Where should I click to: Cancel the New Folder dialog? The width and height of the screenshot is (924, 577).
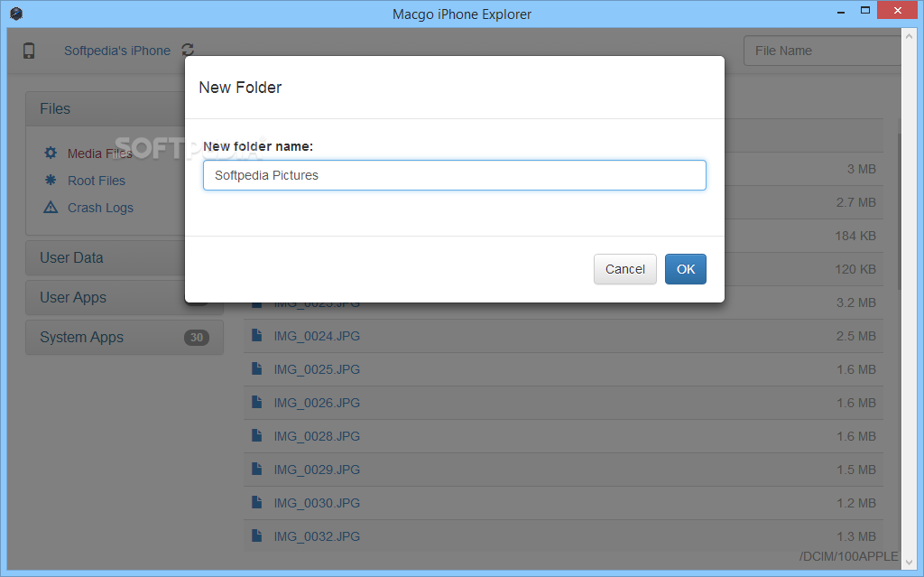pyautogui.click(x=624, y=269)
